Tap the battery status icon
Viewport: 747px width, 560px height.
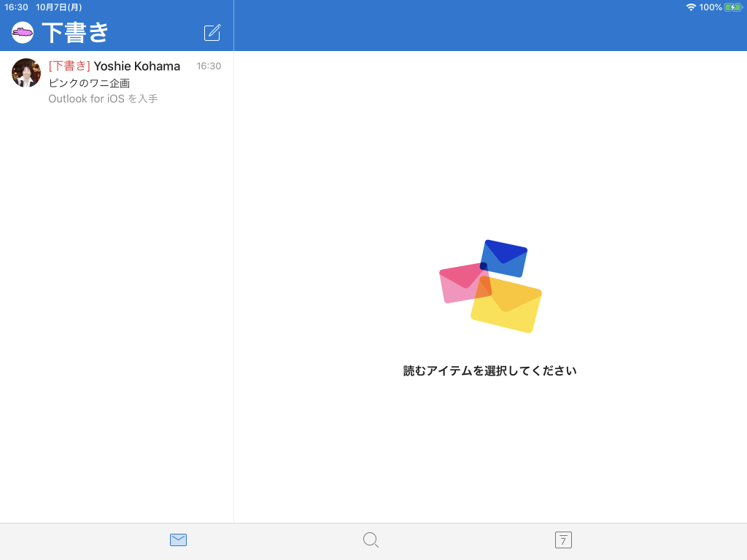733,7
